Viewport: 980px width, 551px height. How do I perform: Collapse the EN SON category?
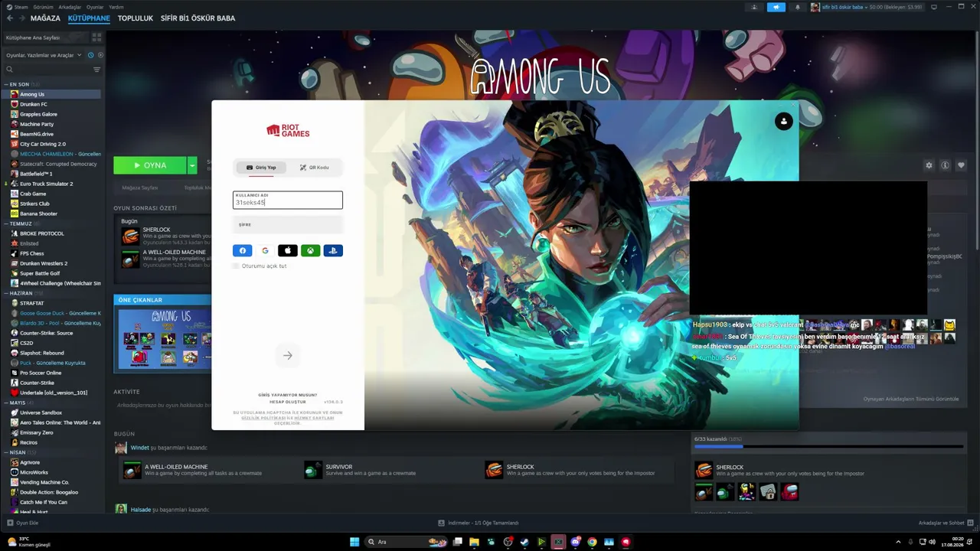6,84
